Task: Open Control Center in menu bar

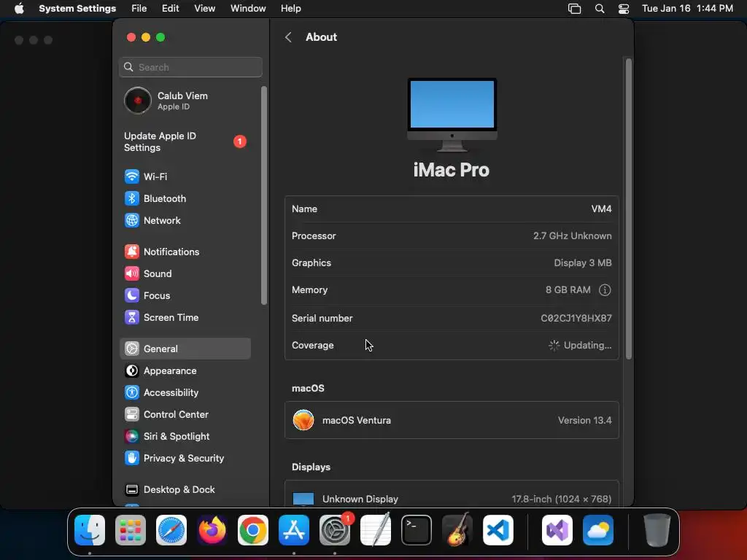Action: (x=624, y=9)
